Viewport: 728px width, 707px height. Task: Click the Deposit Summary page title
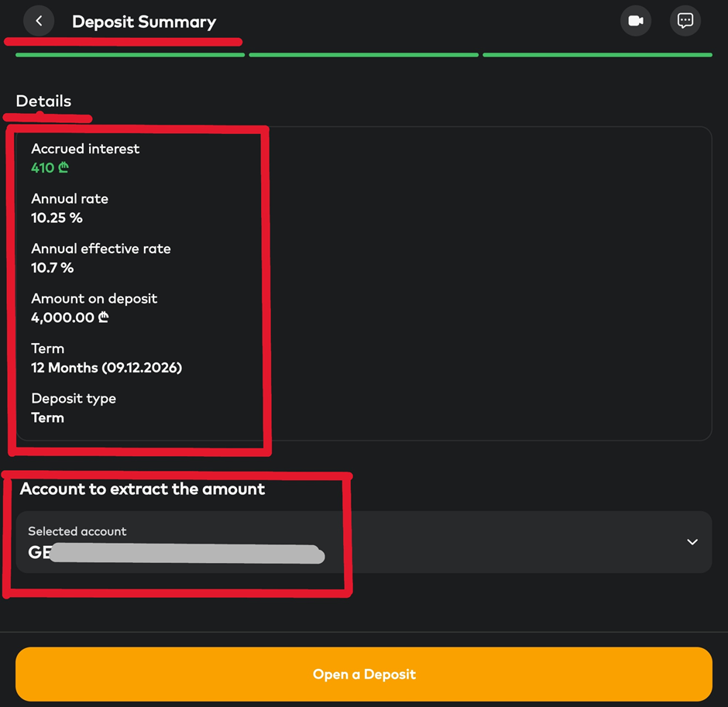coord(144,22)
